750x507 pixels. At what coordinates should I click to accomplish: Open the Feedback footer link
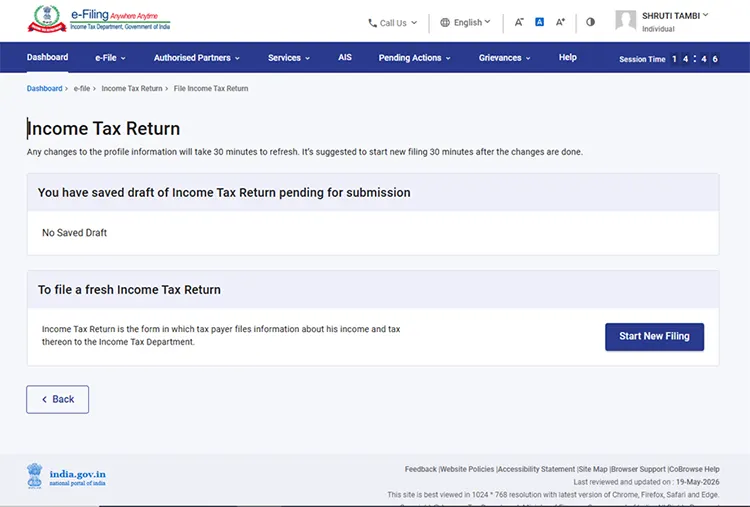pos(420,469)
